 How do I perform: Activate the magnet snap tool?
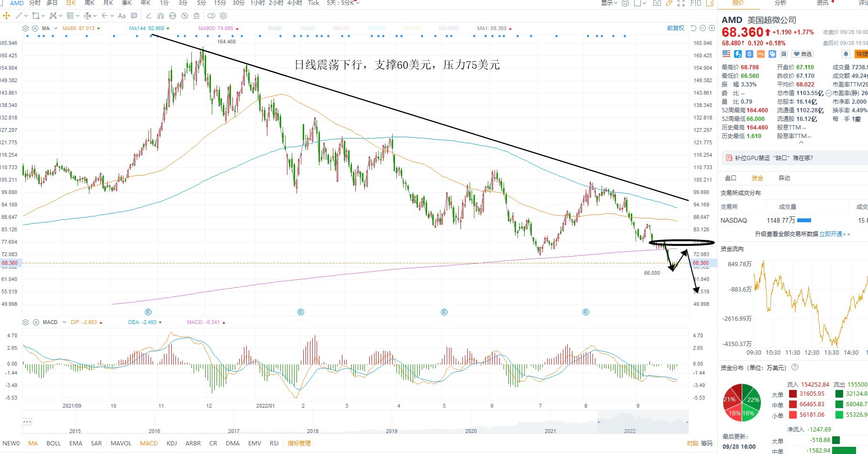tap(161, 16)
